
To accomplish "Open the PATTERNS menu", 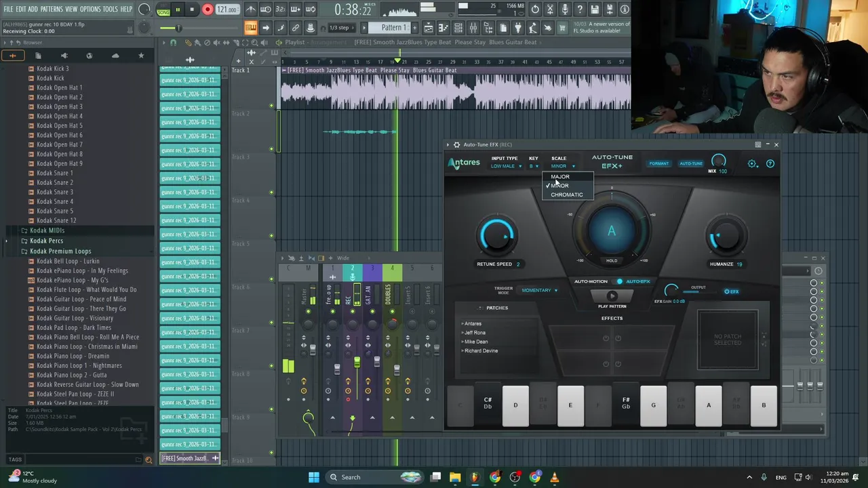I will (x=52, y=9).
